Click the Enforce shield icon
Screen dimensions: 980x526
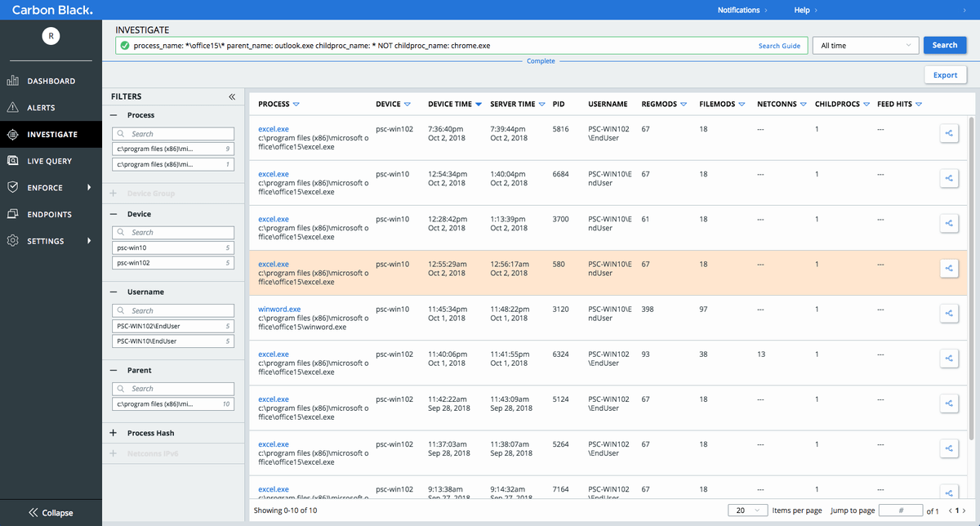(x=12, y=188)
